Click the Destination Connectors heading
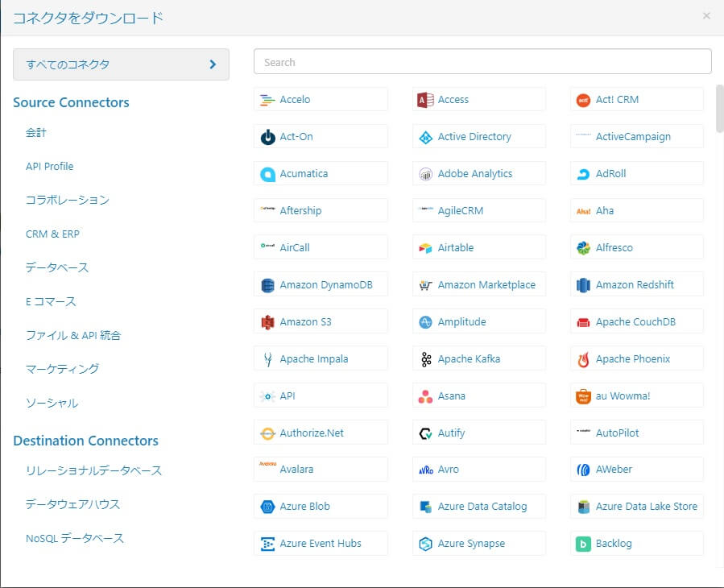This screenshot has height=588, width=724. pyautogui.click(x=86, y=441)
